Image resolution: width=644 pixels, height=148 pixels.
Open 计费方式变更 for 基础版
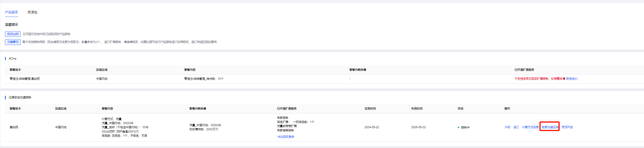coord(530,127)
